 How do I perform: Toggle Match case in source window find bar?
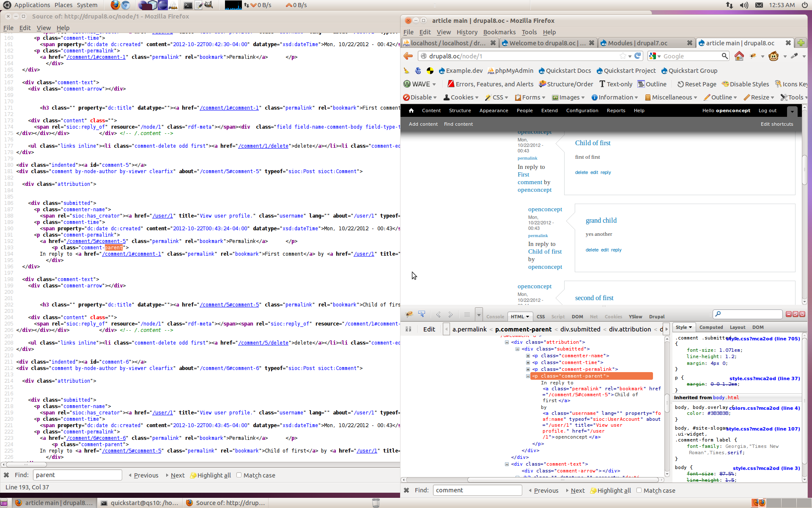(239, 475)
